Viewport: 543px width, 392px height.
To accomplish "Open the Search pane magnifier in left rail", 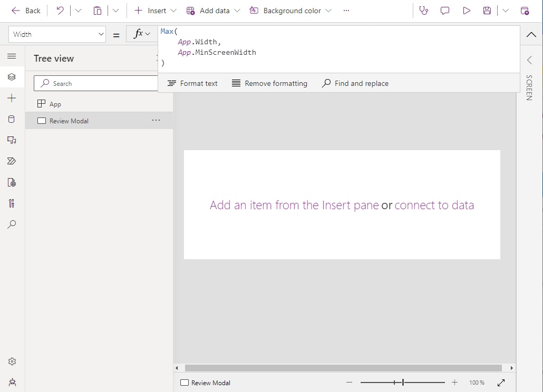I will click(12, 225).
